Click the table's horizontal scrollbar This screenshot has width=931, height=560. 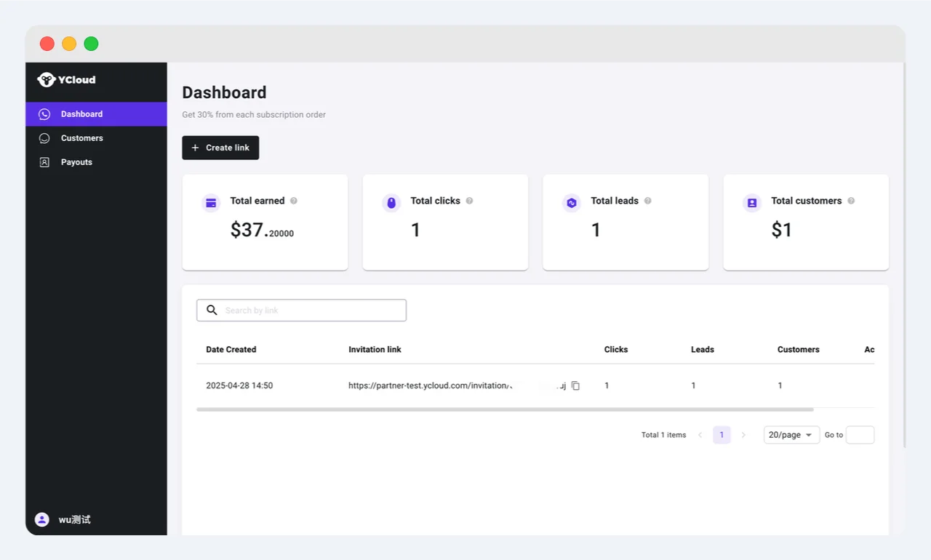505,409
